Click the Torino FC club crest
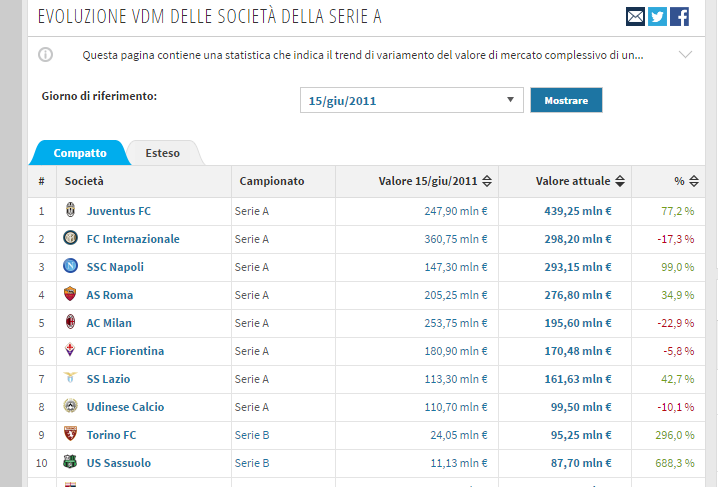The width and height of the screenshot is (718, 487). coord(70,435)
